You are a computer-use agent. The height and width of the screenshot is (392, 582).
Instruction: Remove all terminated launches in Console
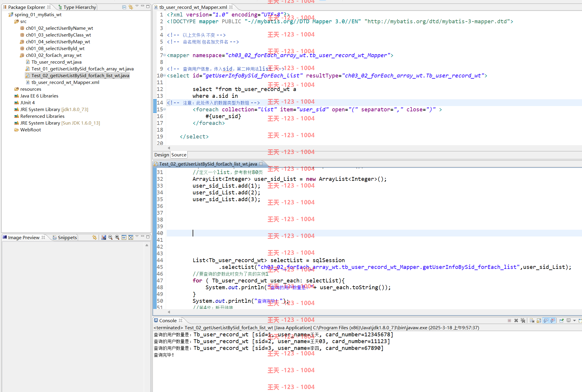pos(523,320)
